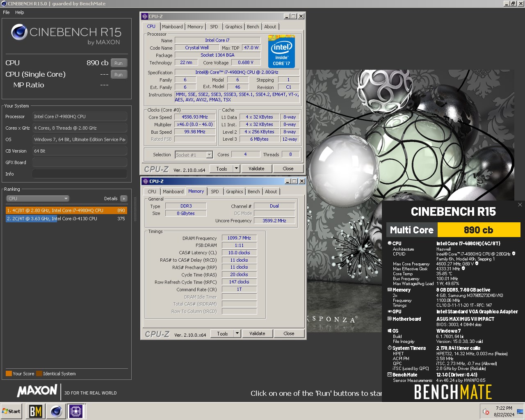Screen dimensions: 525x420
Task: Open ranking Details arrow button
Action: click(123, 199)
